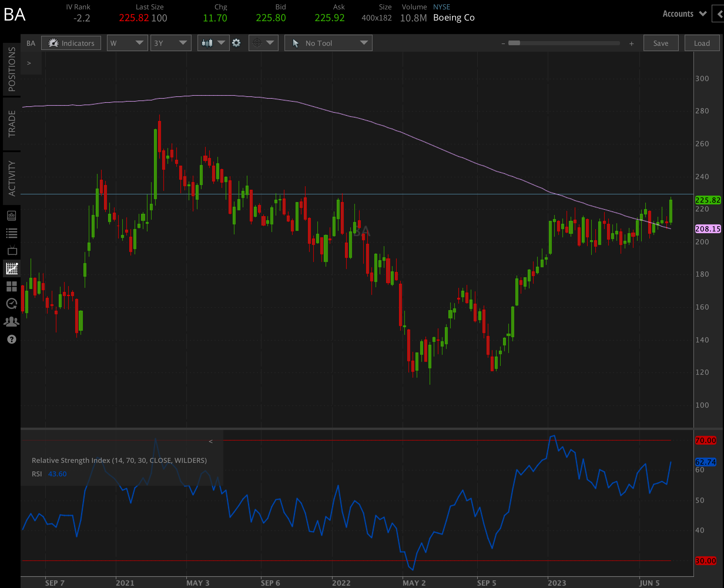Open the No Tool drawing dropdown
The image size is (724, 588).
tap(328, 43)
